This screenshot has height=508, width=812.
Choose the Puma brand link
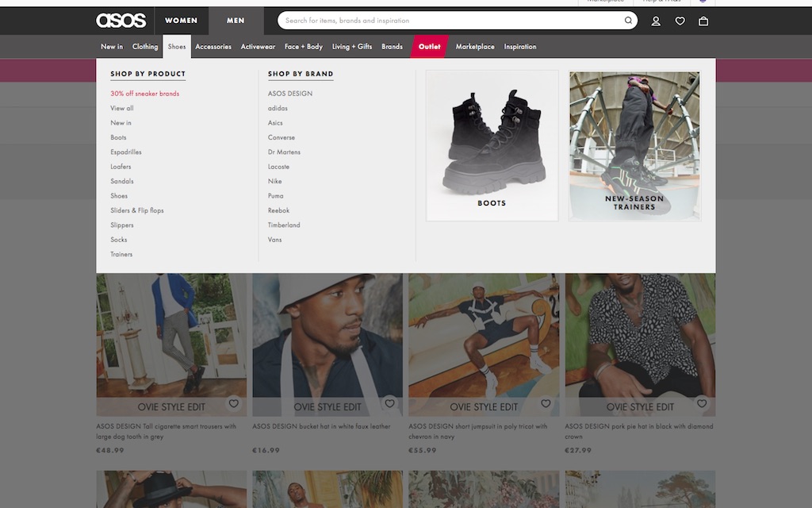click(x=275, y=196)
